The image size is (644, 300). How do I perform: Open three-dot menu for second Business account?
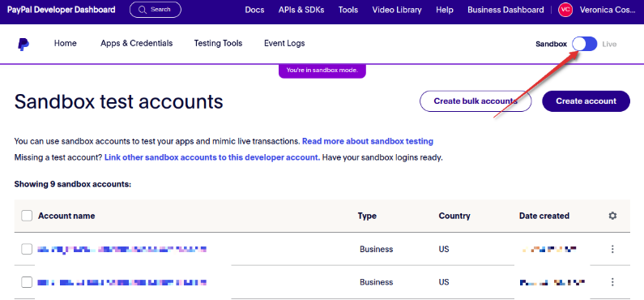pos(612,282)
